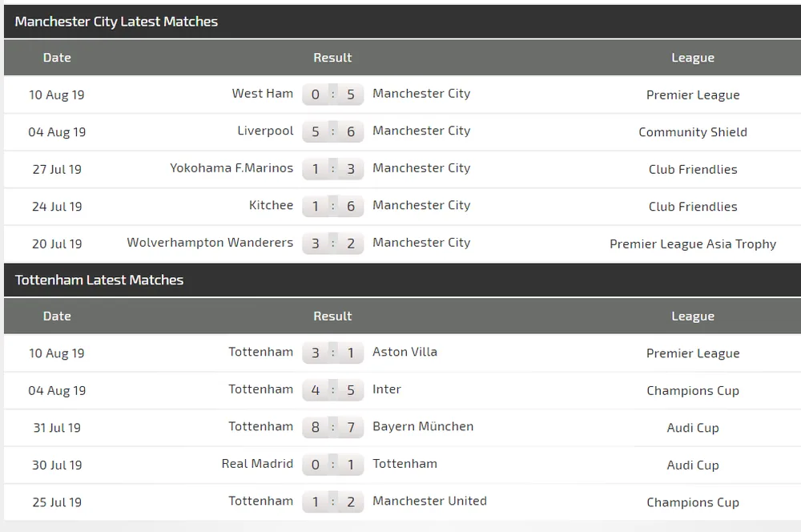Click the 27 Jul 19 date cell
801x532 pixels.
pyautogui.click(x=57, y=169)
